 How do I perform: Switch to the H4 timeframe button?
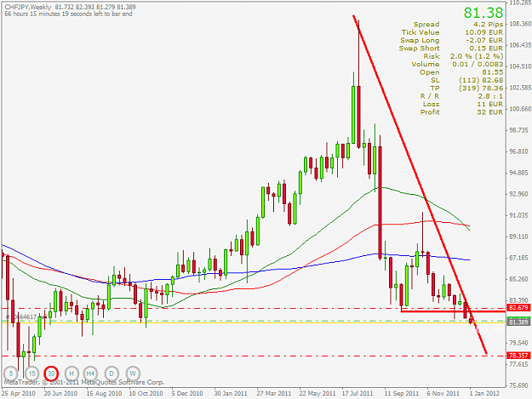pyautogui.click(x=90, y=373)
